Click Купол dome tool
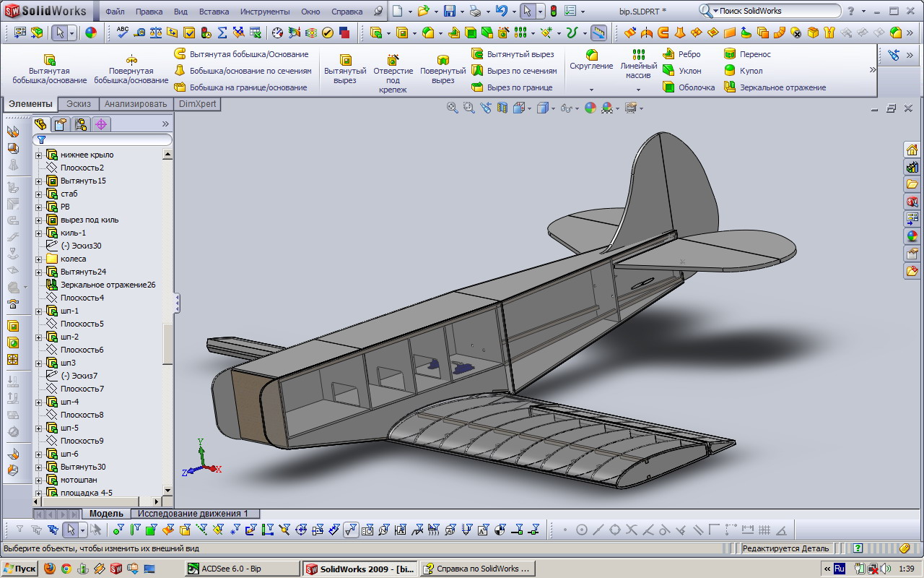The image size is (924, 578). point(743,71)
